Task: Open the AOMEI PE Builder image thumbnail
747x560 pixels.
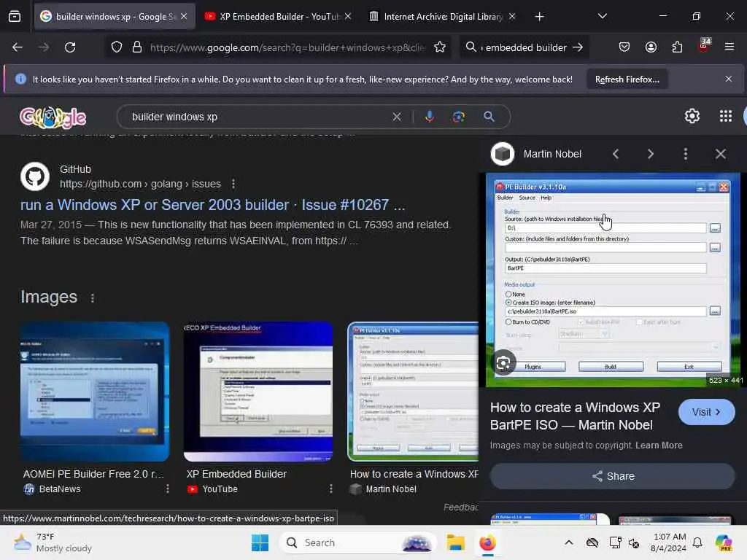Action: coord(95,392)
